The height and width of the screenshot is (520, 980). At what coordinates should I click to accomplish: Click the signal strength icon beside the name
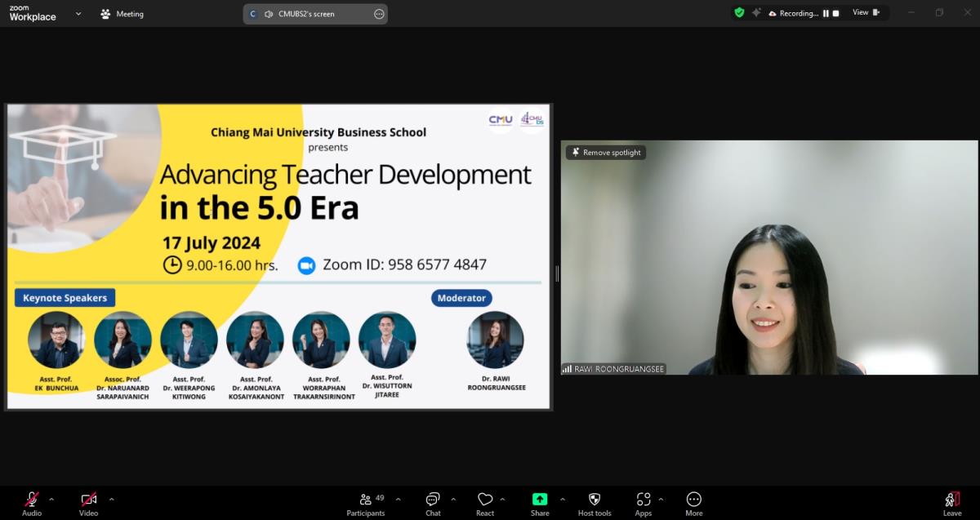click(567, 369)
